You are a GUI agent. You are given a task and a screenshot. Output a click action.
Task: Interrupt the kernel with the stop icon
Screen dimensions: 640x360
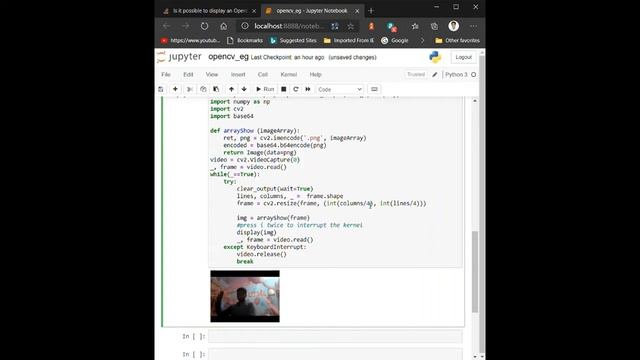(284, 89)
